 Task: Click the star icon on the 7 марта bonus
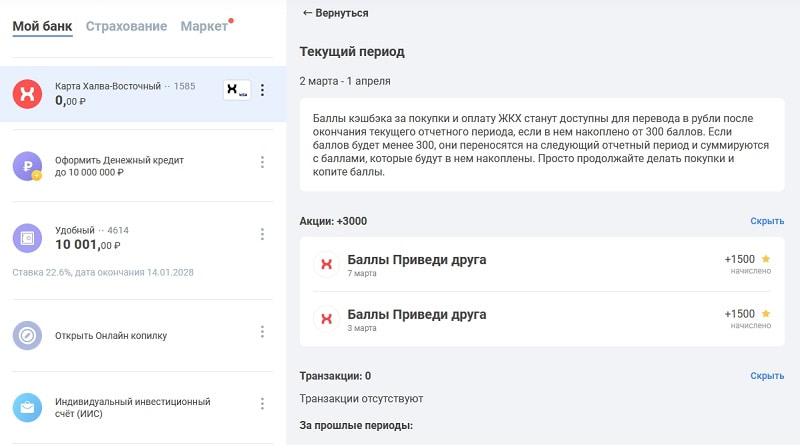tap(766, 259)
